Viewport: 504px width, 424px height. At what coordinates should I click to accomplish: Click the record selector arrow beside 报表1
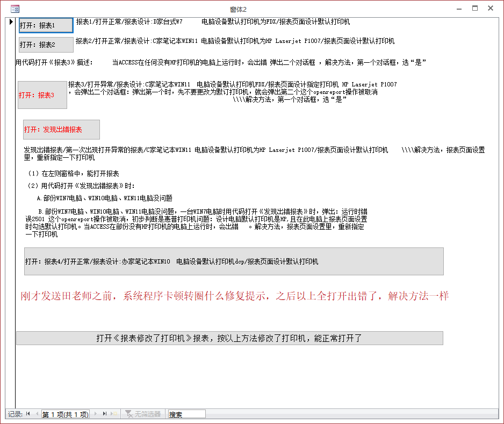click(11, 21)
